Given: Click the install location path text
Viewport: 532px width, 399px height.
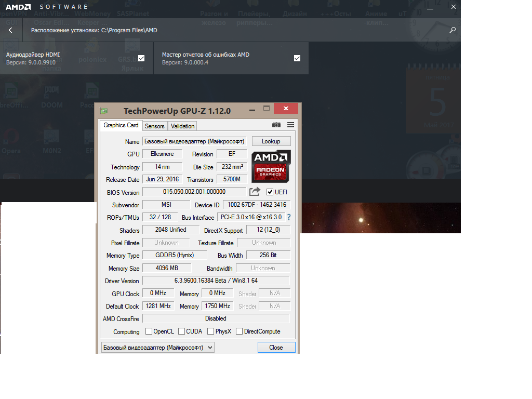Looking at the screenshot, I should coord(94,30).
